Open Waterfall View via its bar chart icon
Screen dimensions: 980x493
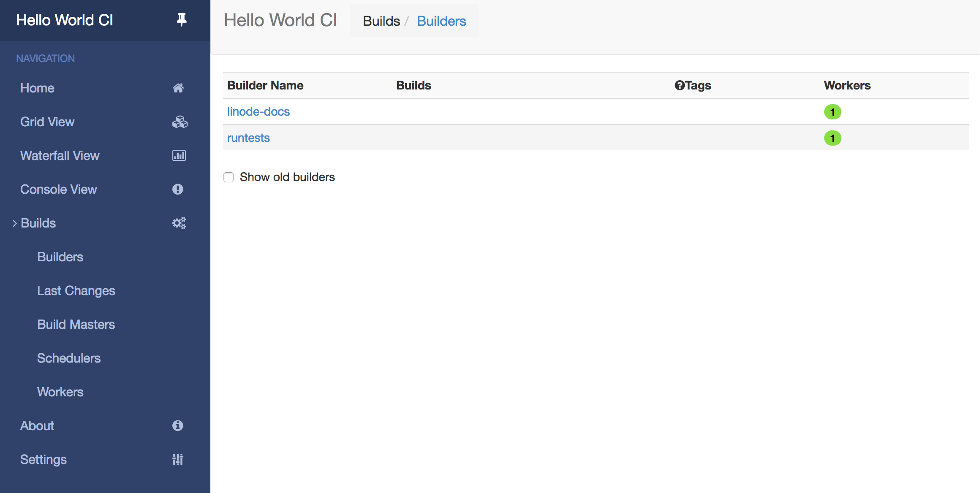(179, 155)
